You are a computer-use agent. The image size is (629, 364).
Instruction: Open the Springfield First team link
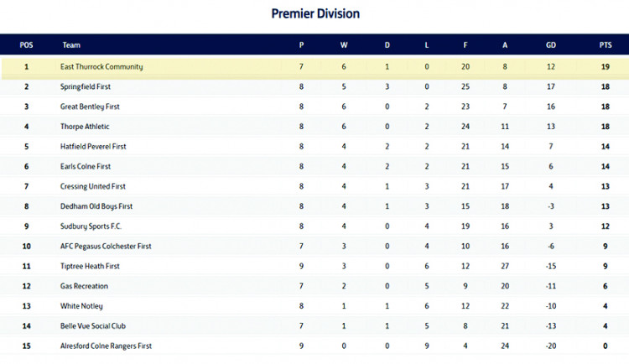pyautogui.click(x=86, y=86)
